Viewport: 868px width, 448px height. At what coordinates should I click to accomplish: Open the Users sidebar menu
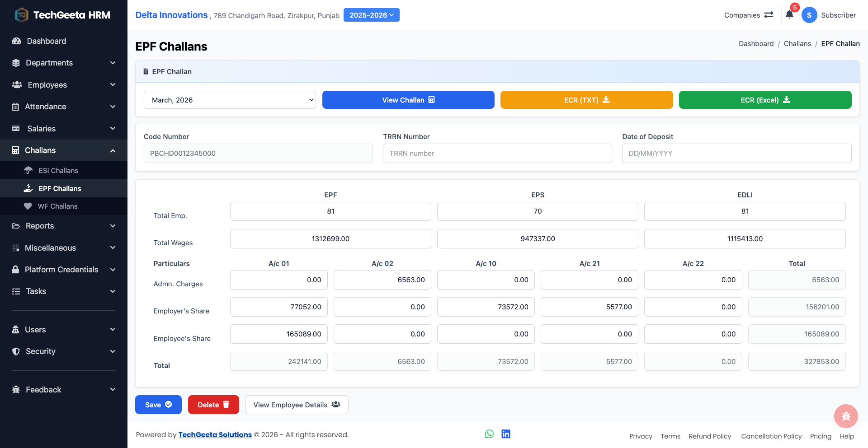pyautogui.click(x=64, y=330)
